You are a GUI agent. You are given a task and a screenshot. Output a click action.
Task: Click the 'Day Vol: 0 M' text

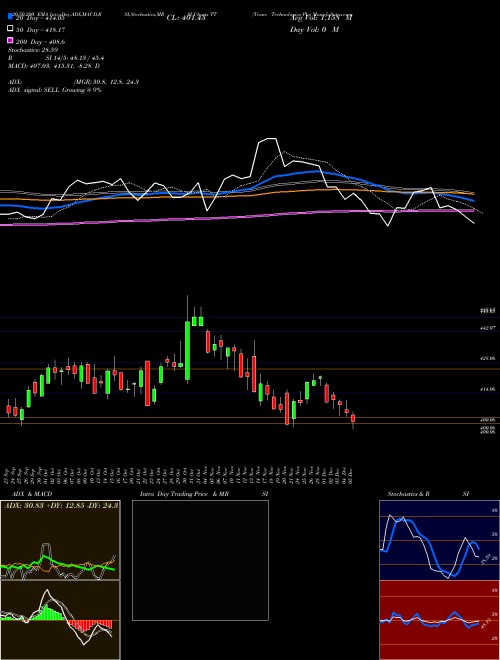click(x=314, y=30)
